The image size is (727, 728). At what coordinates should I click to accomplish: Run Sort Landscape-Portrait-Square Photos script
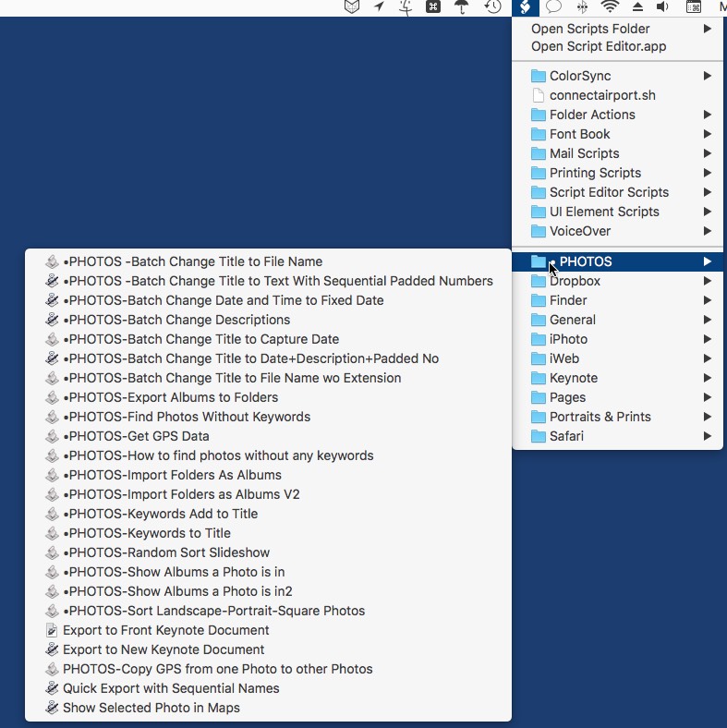pos(268,611)
